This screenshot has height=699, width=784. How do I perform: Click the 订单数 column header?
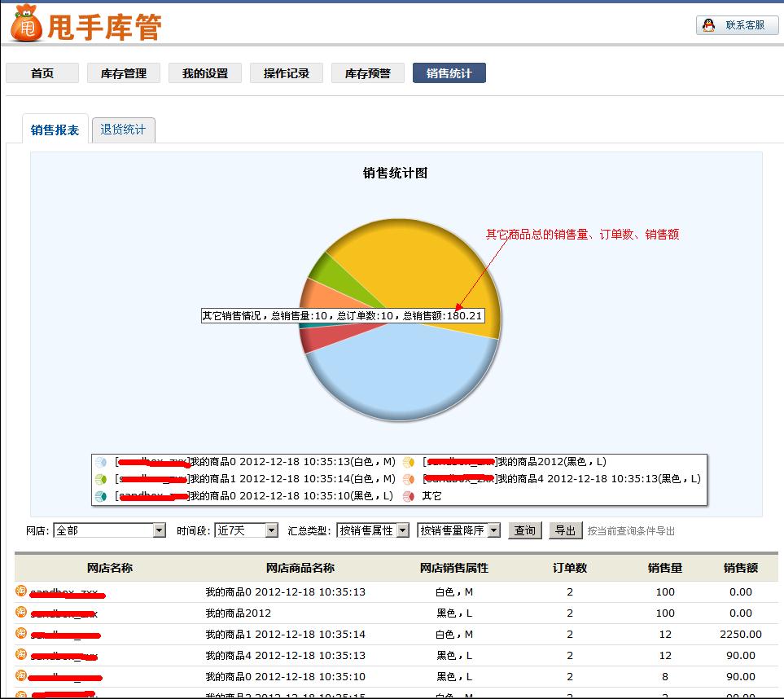(570, 567)
